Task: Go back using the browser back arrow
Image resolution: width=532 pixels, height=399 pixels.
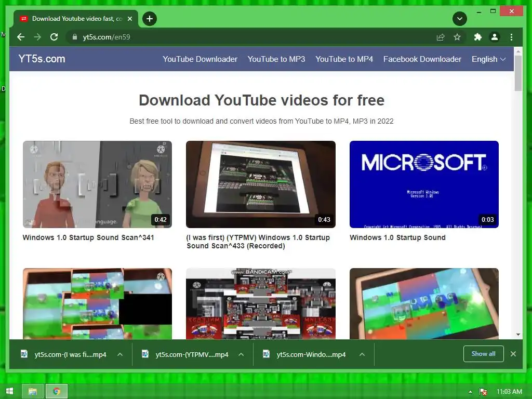Action: [21, 37]
